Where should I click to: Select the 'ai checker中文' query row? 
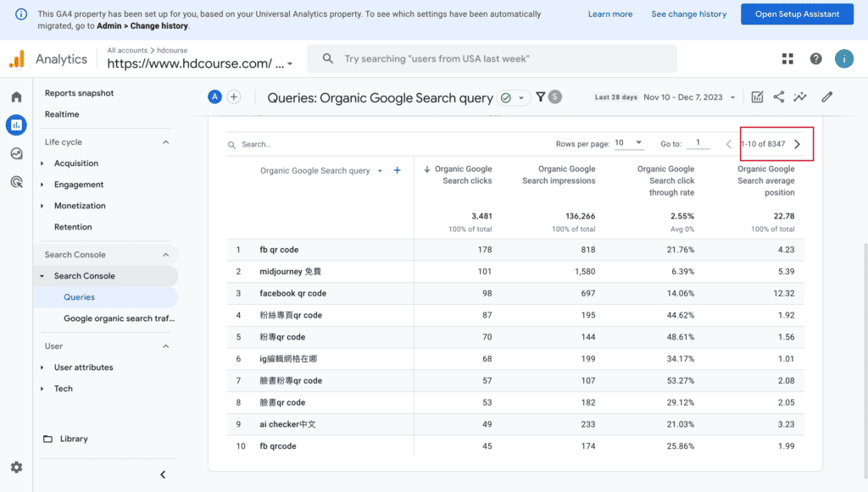coord(515,424)
